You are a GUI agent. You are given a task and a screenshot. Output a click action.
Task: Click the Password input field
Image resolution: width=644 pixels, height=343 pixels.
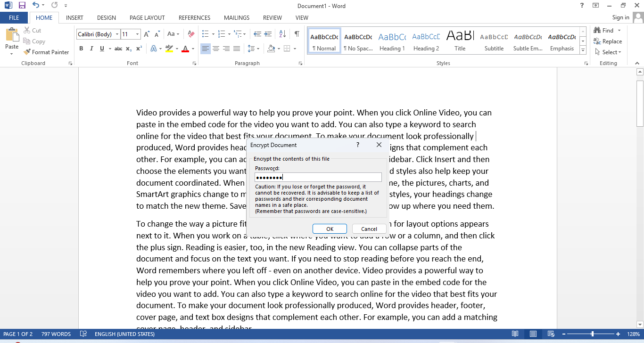pyautogui.click(x=318, y=177)
